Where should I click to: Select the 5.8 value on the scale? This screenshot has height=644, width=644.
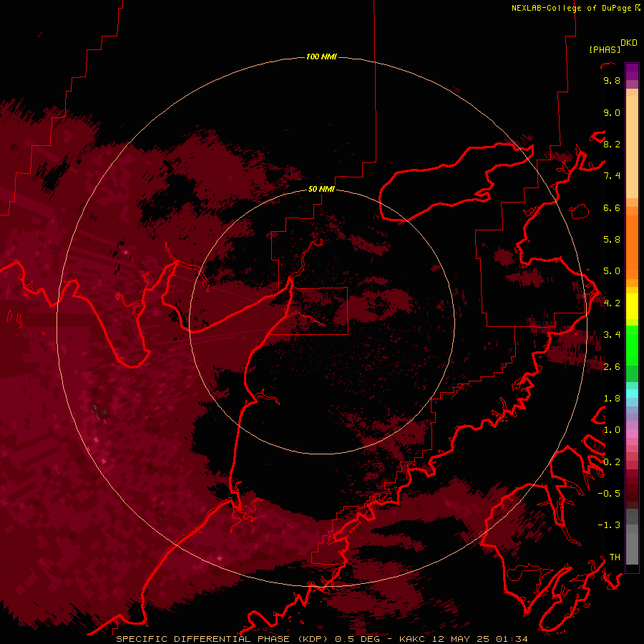point(612,240)
